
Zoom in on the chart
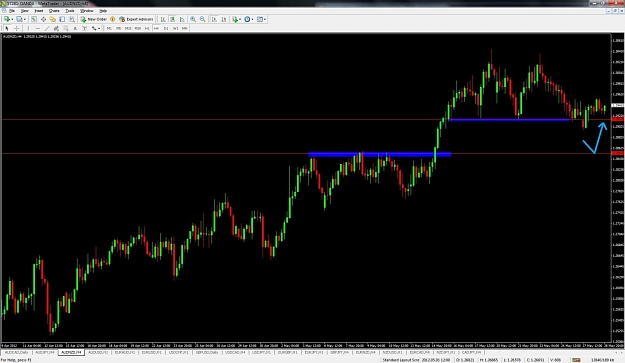[x=193, y=19]
